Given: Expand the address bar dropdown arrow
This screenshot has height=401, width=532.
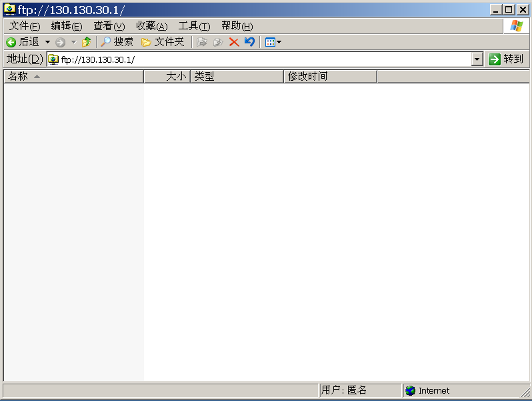Looking at the screenshot, I should [x=477, y=59].
